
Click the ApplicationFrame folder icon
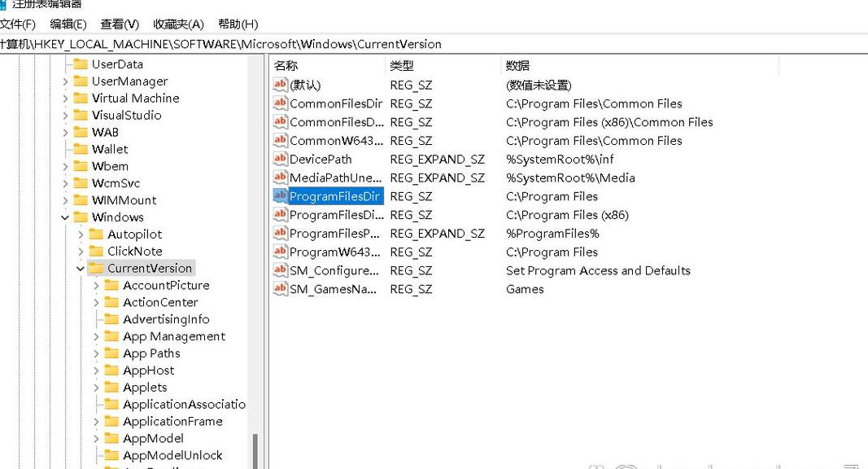pyautogui.click(x=111, y=421)
